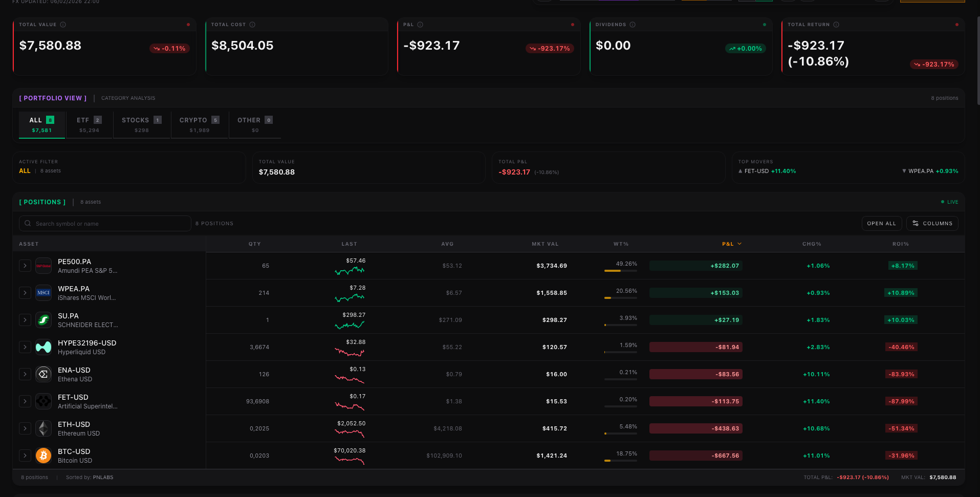Image resolution: width=980 pixels, height=497 pixels.
Task: Expand the BTC-USD position row
Action: [25, 456]
